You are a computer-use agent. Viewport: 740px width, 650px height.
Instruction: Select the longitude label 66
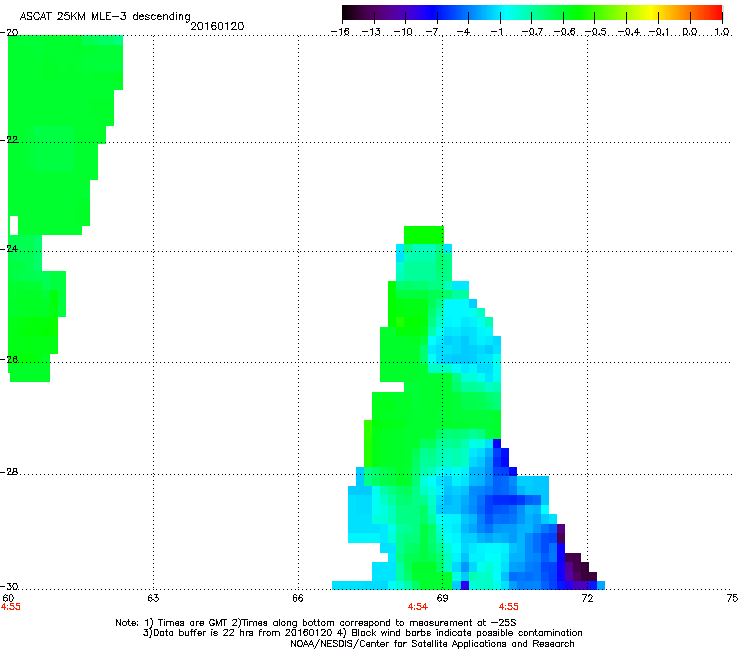[x=298, y=598]
